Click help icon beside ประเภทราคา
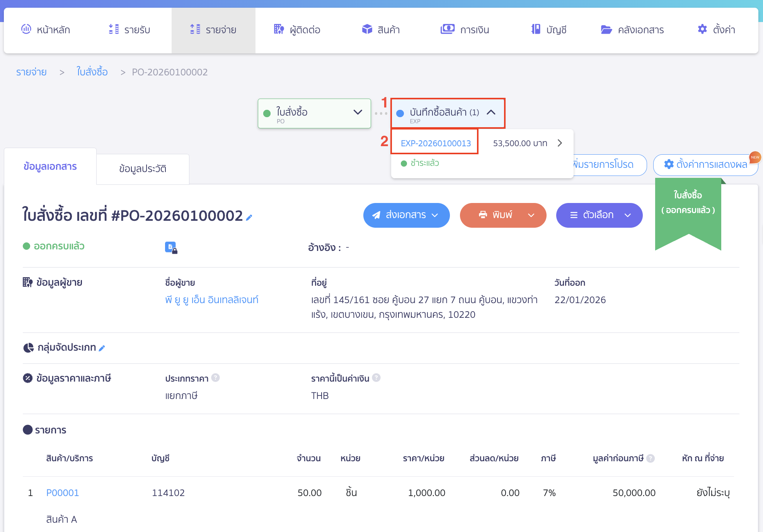Screen dimensions: 763x532 216,378
